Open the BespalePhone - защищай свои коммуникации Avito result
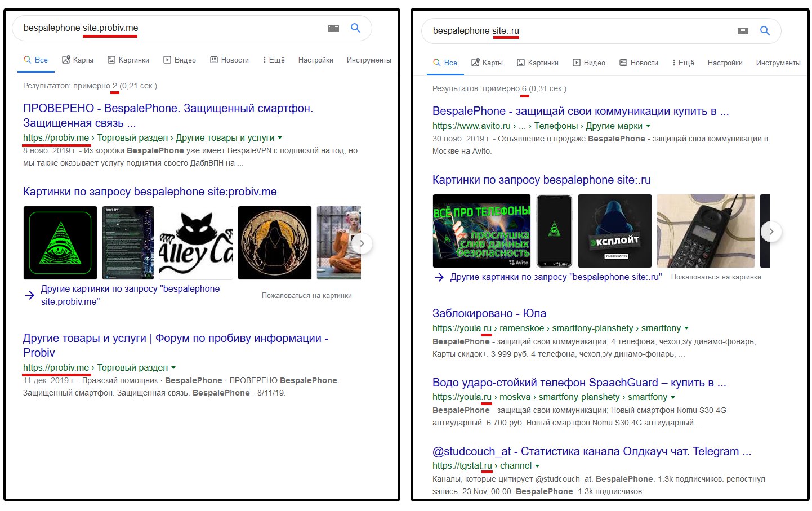 (x=581, y=111)
